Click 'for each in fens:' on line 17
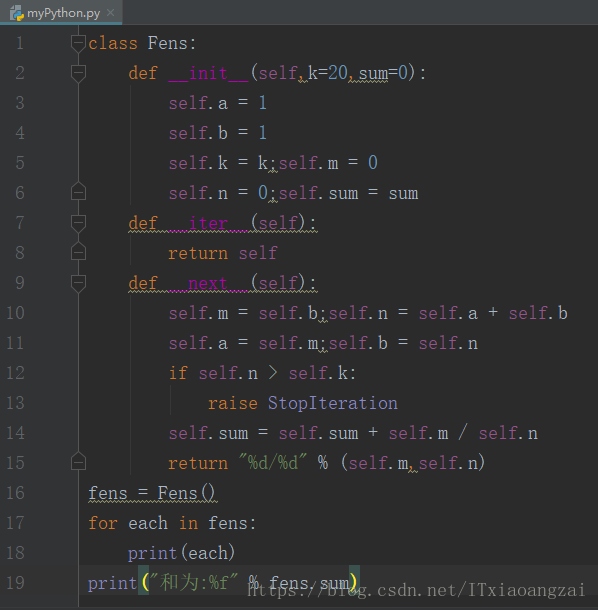The height and width of the screenshot is (610, 598). click(x=172, y=523)
